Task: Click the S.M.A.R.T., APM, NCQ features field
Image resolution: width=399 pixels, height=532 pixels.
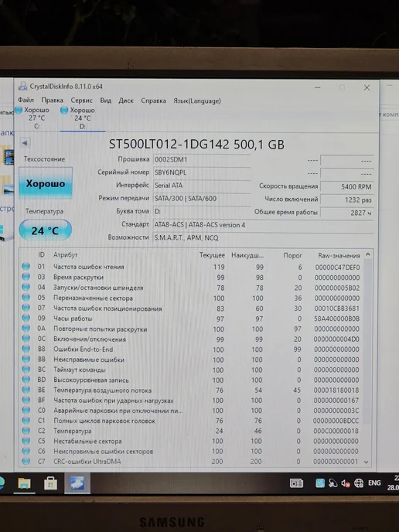Action: [x=263, y=237]
